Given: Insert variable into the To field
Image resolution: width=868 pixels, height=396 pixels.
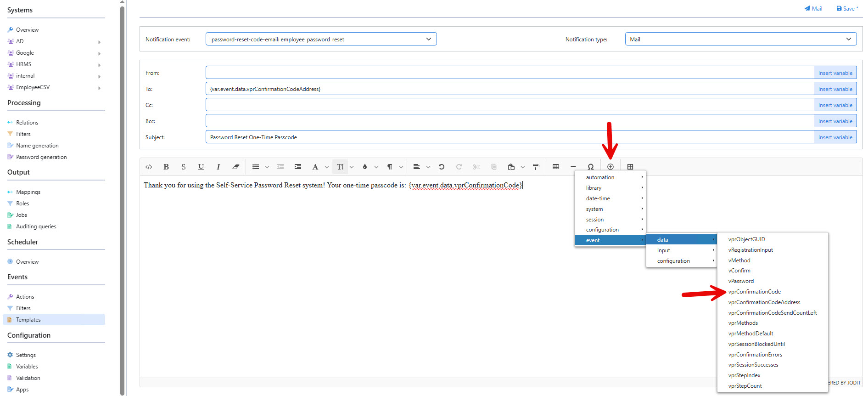Looking at the screenshot, I should pos(835,89).
